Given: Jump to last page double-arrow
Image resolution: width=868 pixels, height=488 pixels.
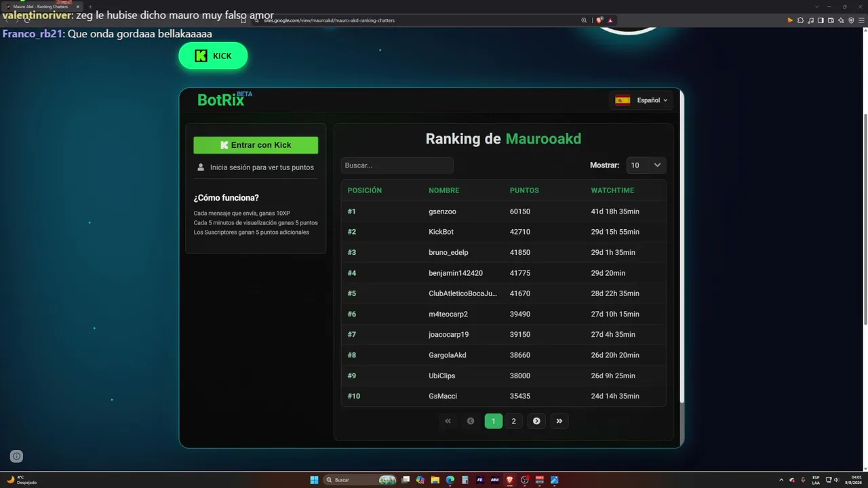Looking at the screenshot, I should point(559,421).
